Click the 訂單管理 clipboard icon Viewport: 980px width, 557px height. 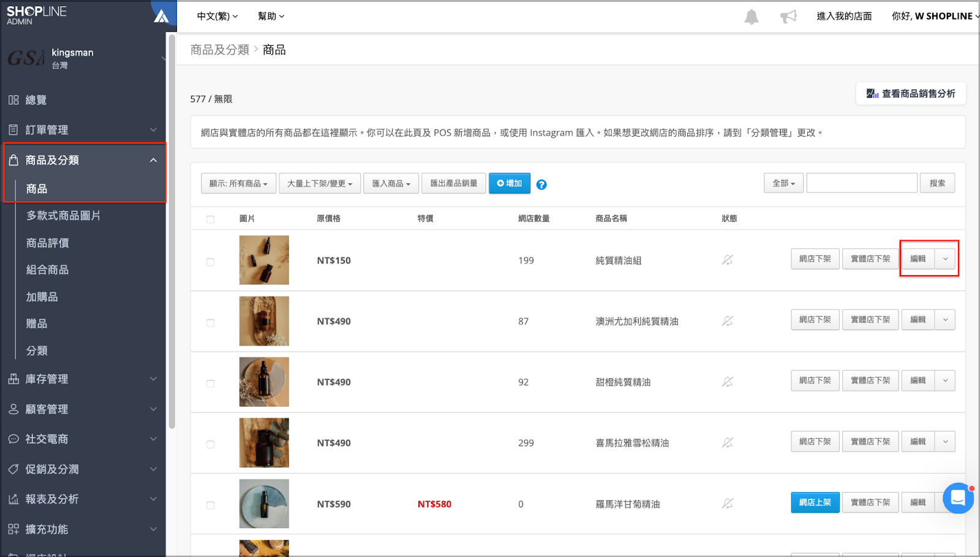tap(13, 130)
